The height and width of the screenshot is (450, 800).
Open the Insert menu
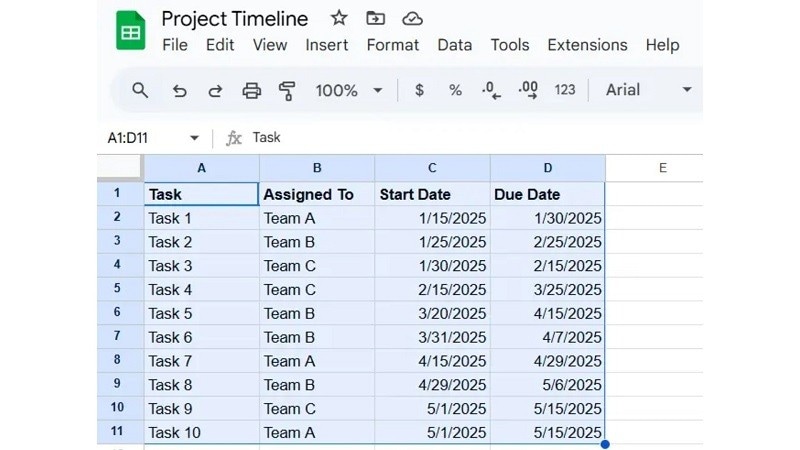(327, 45)
